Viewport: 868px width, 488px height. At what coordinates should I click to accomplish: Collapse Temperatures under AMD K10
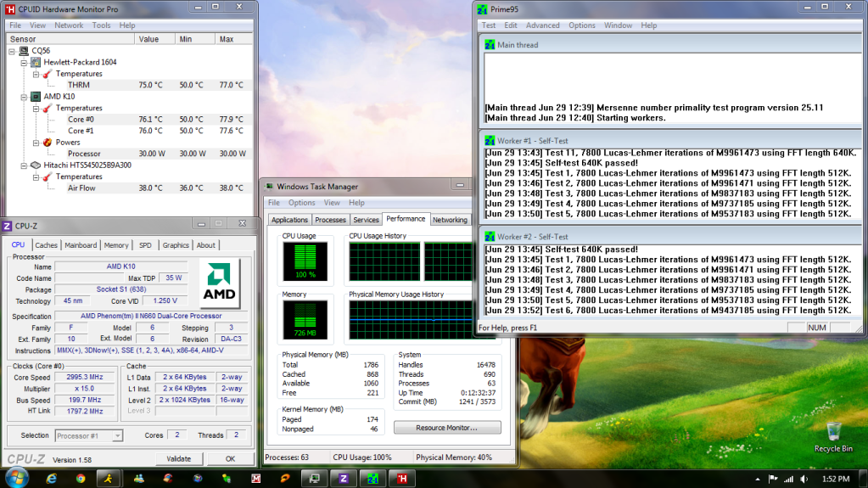click(36, 109)
